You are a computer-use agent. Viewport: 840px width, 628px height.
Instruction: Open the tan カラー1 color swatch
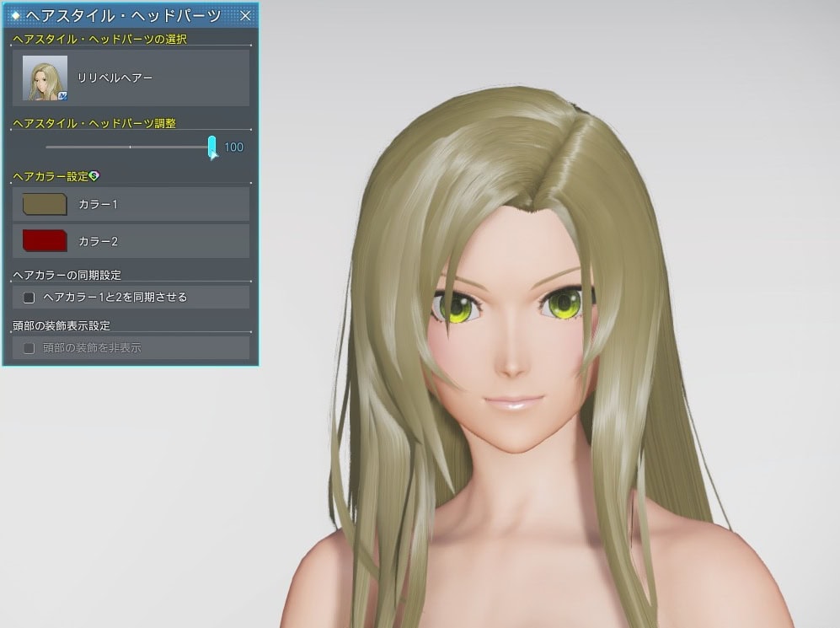pyautogui.click(x=45, y=204)
